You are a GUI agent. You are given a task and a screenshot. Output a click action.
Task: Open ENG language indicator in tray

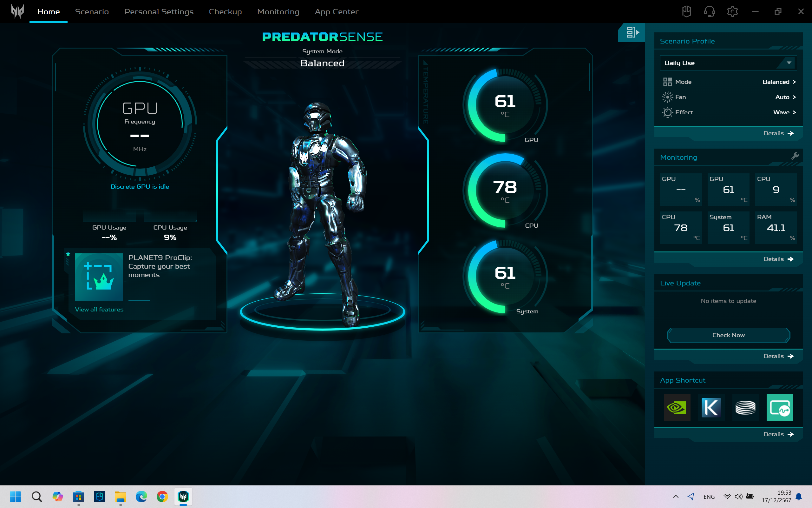pos(709,497)
